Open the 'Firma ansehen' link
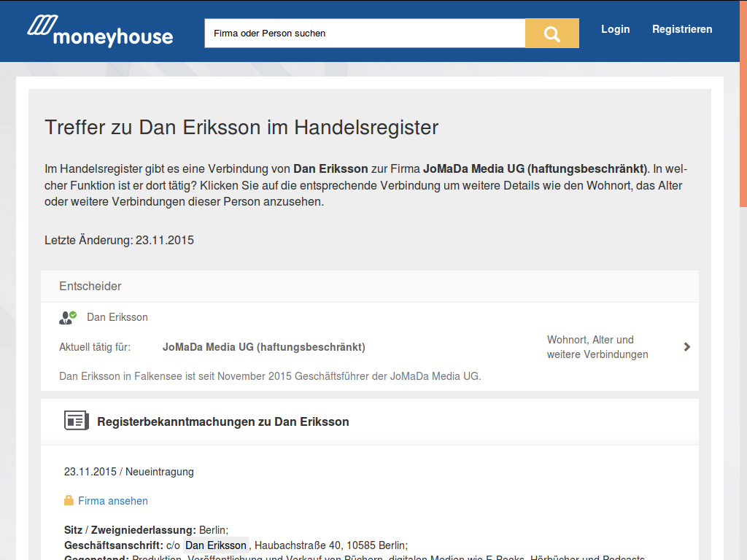This screenshot has width=747, height=560. (112, 501)
